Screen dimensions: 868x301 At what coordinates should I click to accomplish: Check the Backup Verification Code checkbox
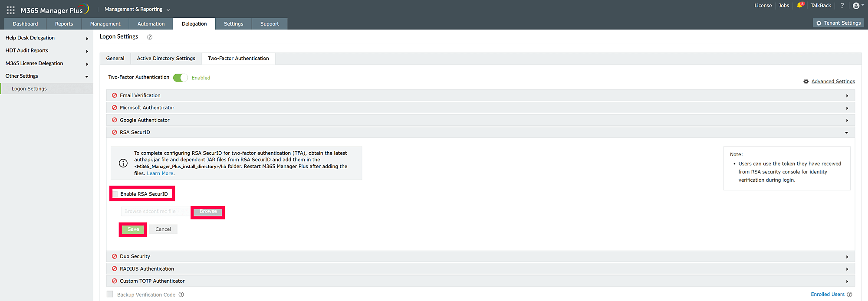click(x=110, y=294)
